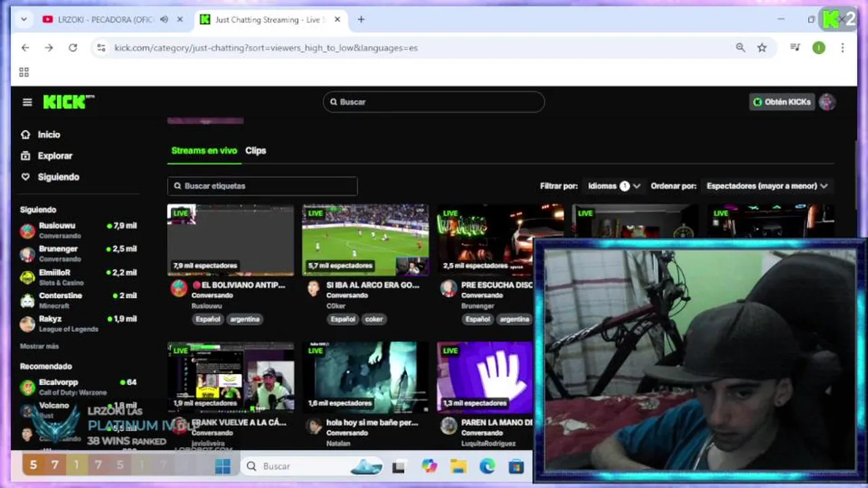The height and width of the screenshot is (488, 868).
Task: Open the Kick sidebar hamburger menu
Action: 27,102
